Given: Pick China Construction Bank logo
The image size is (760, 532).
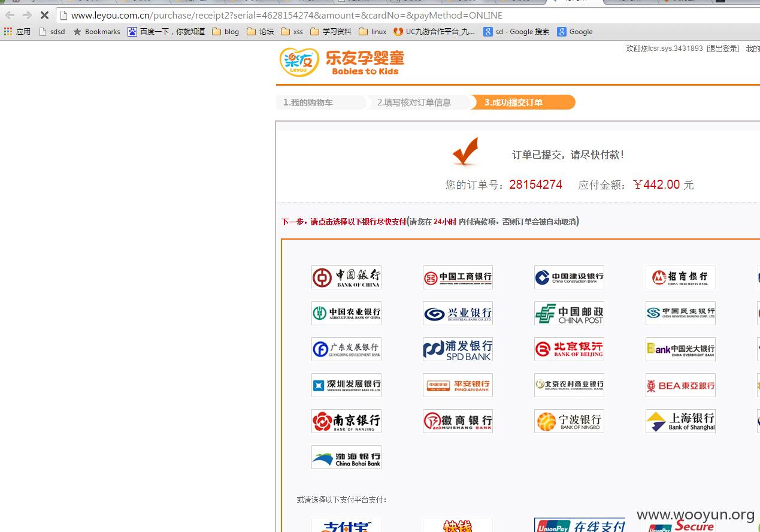Looking at the screenshot, I should pos(569,277).
